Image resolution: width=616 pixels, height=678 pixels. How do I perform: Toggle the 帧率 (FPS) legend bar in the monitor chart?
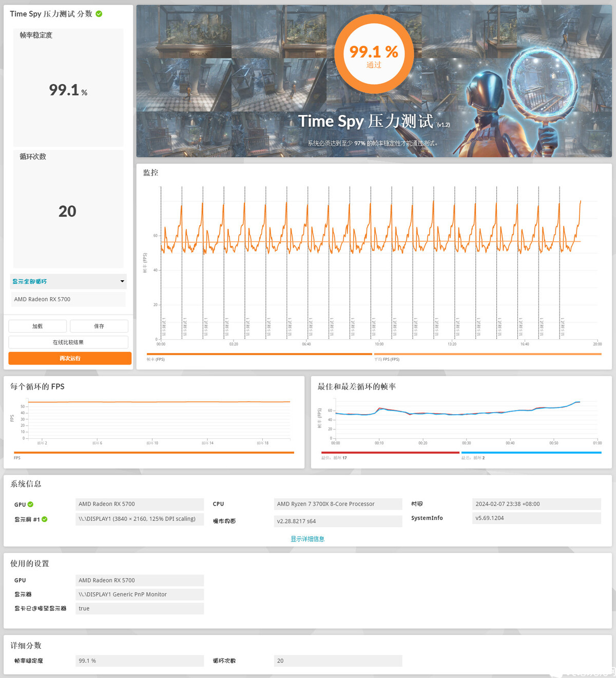pos(259,354)
